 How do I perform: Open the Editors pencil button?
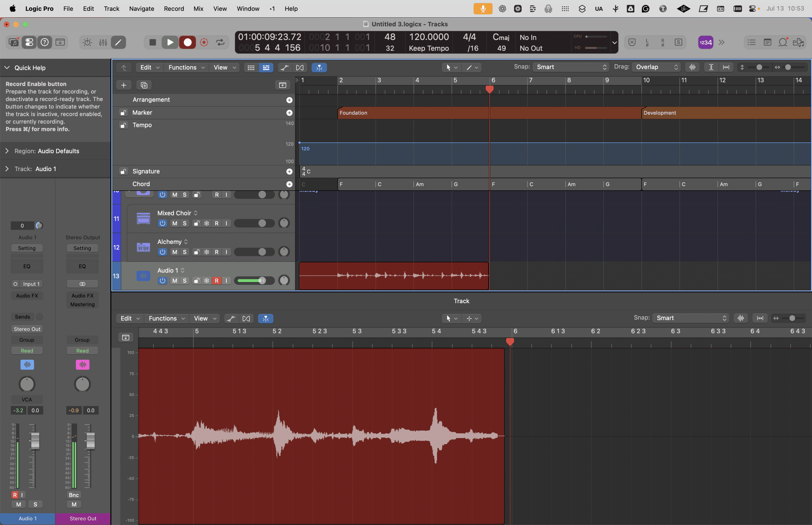(x=118, y=42)
